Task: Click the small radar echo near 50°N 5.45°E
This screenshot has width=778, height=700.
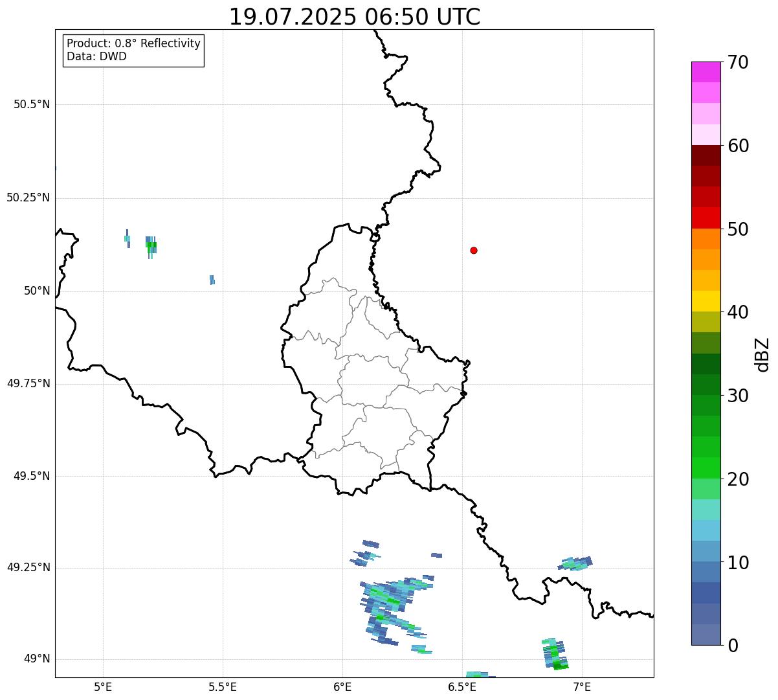Action: [x=212, y=280]
